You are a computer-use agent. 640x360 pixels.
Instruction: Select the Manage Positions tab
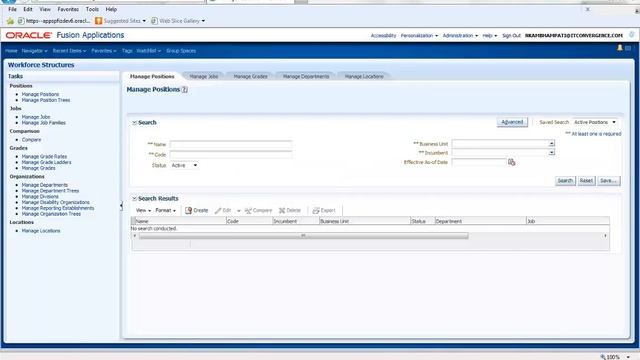152,76
